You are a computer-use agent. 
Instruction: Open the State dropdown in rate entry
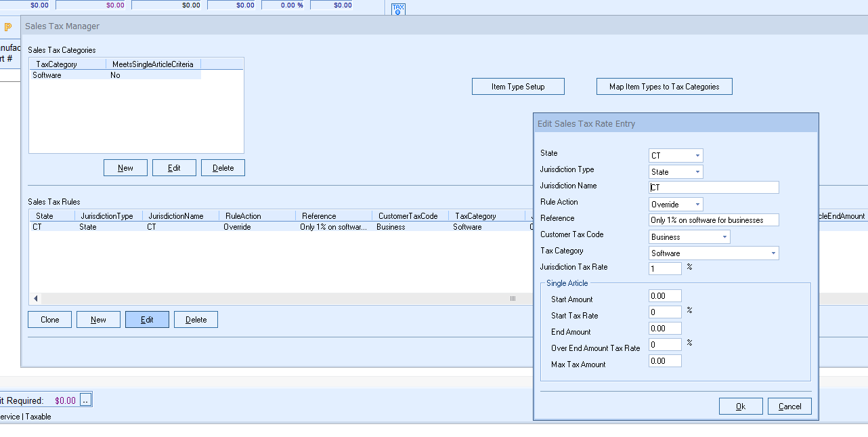point(697,156)
